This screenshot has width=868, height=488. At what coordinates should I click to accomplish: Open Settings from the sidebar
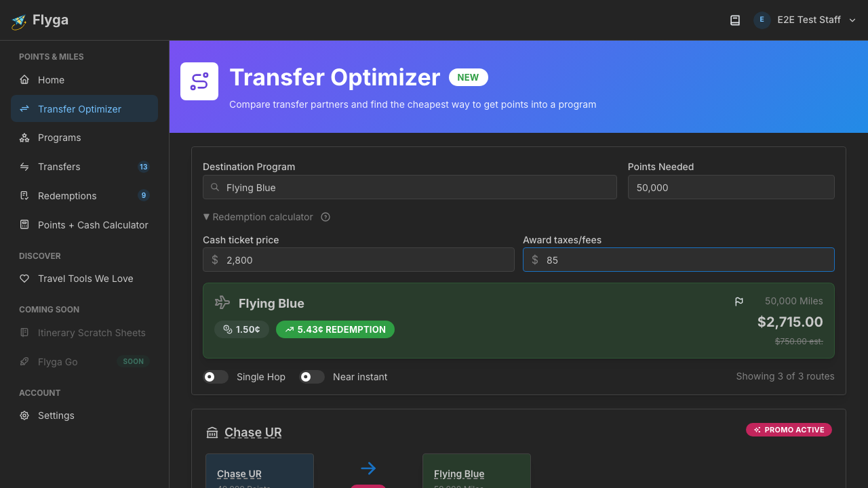[x=84, y=415]
